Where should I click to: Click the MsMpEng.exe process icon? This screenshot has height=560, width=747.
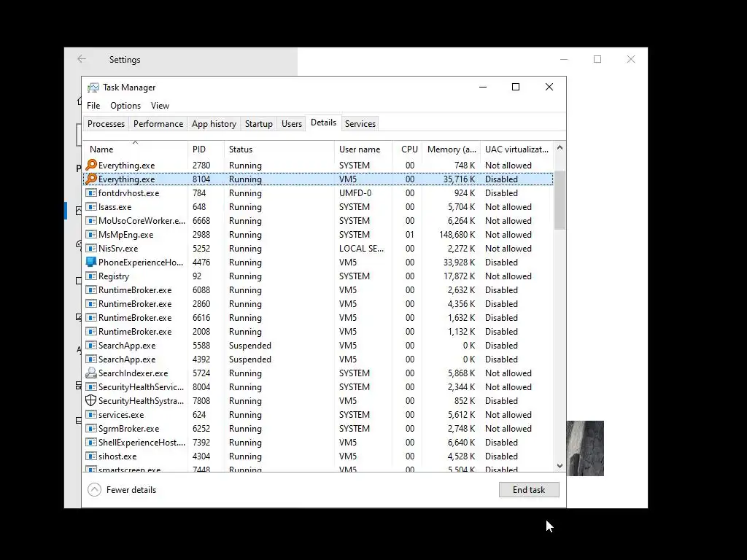[x=91, y=234]
